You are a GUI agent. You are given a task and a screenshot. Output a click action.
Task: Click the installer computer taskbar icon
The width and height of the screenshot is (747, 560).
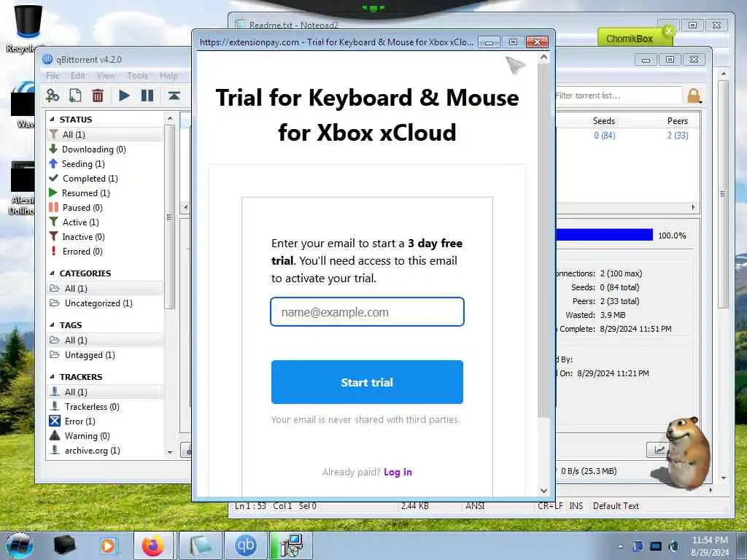(290, 545)
